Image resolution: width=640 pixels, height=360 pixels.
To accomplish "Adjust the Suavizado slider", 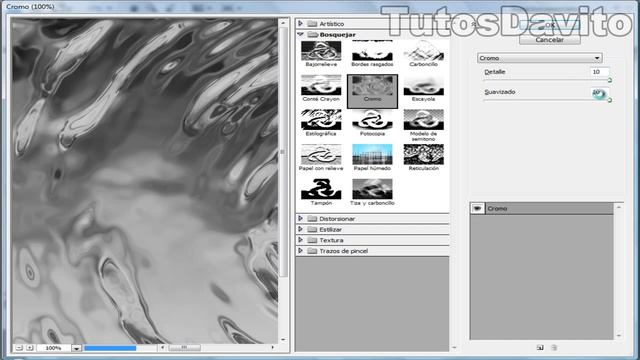I will click(x=610, y=100).
